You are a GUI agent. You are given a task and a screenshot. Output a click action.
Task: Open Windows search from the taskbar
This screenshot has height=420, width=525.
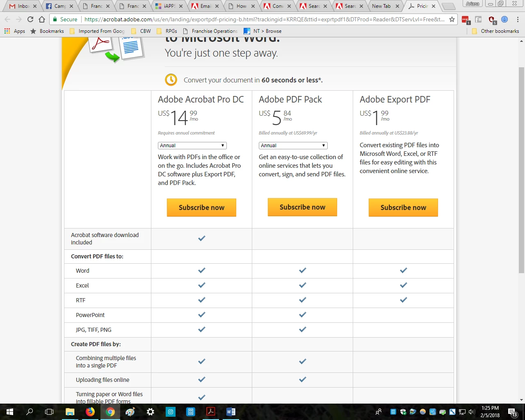click(x=30, y=412)
